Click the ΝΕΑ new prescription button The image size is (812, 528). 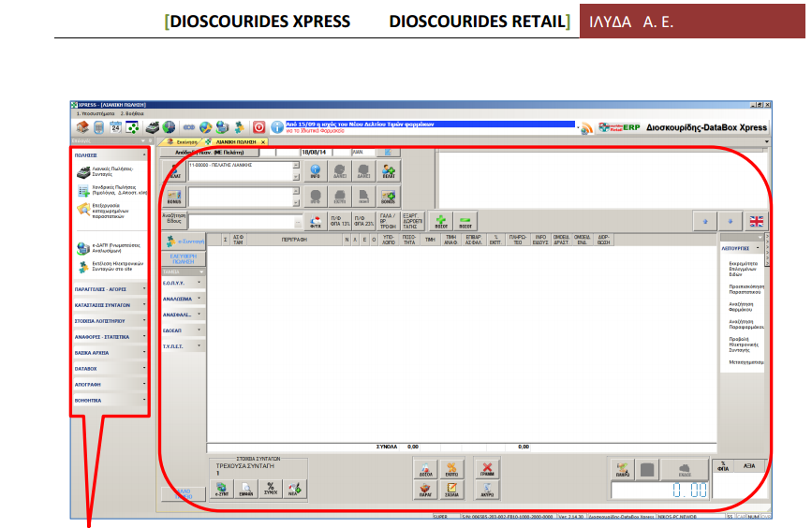295,490
